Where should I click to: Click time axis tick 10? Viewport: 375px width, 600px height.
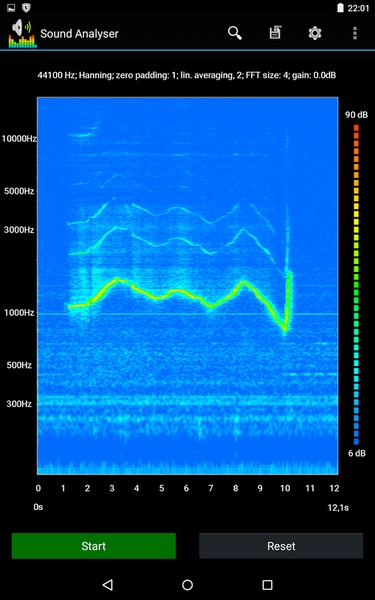pyautogui.click(x=285, y=488)
